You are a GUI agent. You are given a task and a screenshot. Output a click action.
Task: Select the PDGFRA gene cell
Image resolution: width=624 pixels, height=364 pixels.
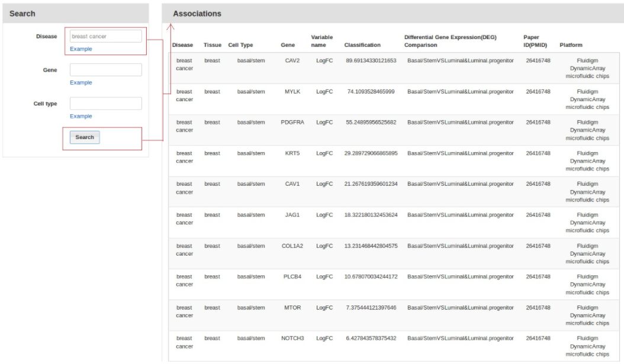[292, 122]
